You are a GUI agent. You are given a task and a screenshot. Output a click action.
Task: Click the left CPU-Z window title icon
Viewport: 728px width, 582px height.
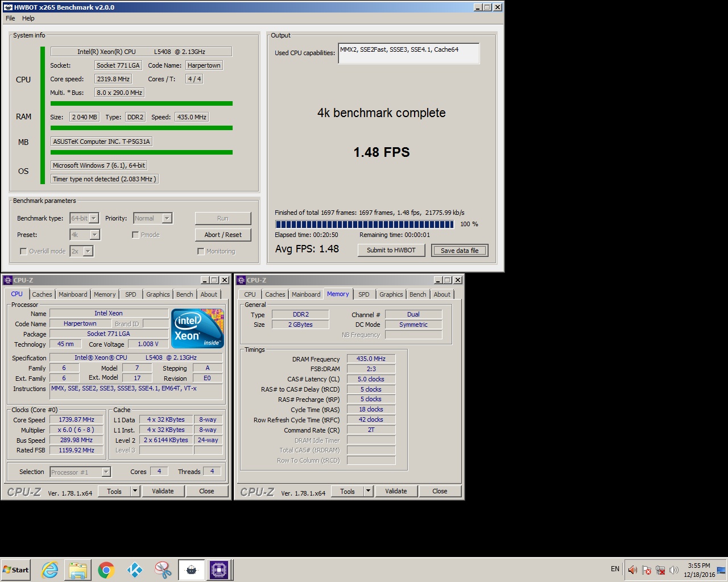click(8, 280)
